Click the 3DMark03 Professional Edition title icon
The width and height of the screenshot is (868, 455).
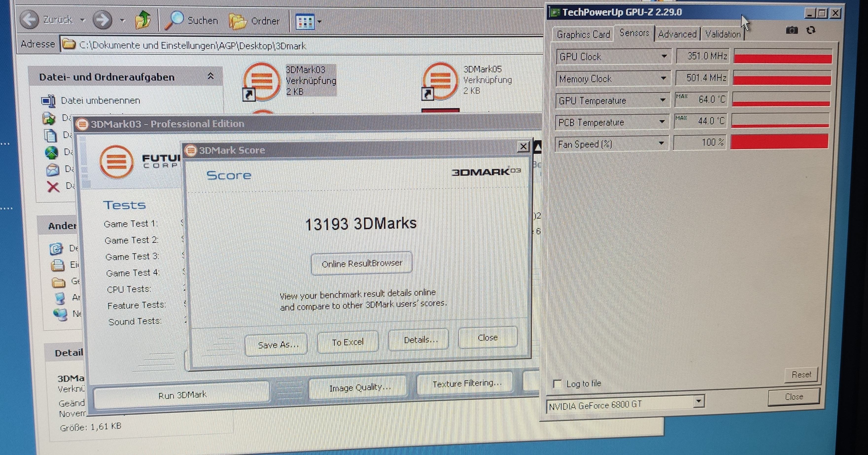pyautogui.click(x=82, y=124)
